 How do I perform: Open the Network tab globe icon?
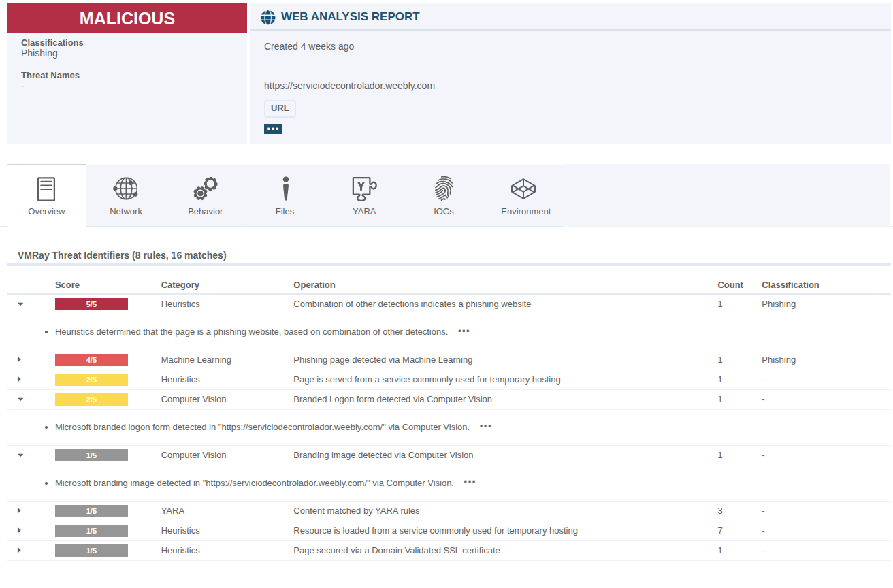click(x=126, y=189)
